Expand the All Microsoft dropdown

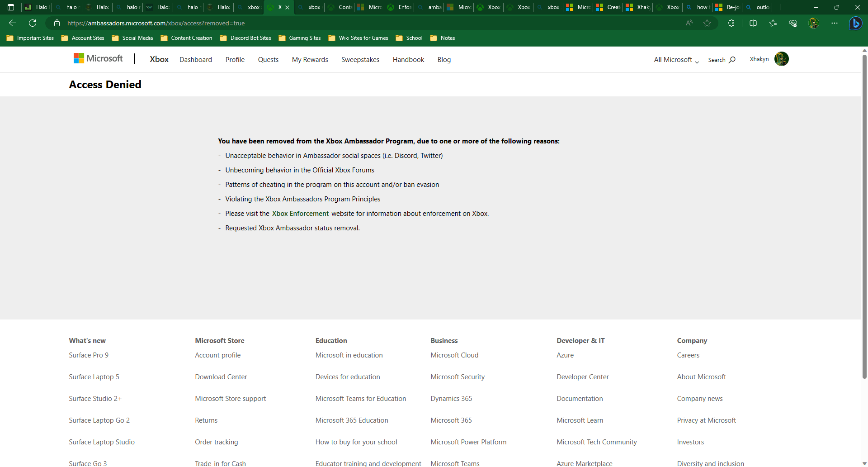tap(676, 60)
